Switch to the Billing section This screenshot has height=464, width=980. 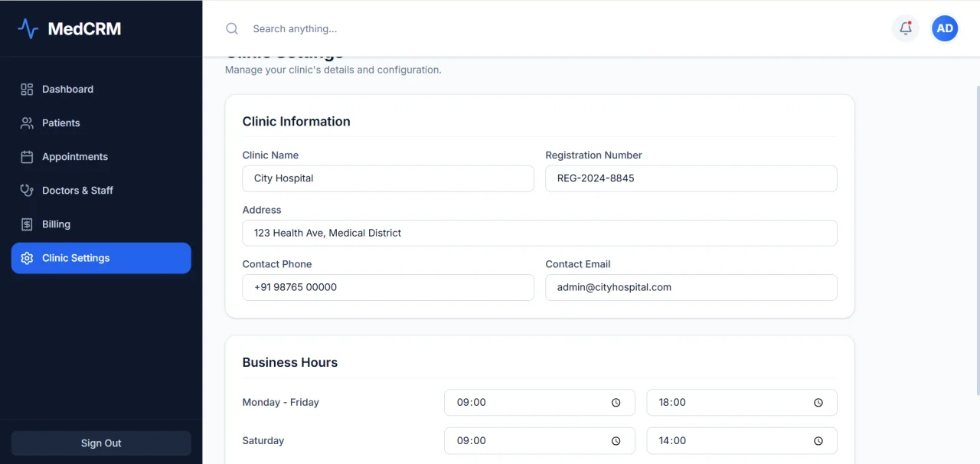101,224
